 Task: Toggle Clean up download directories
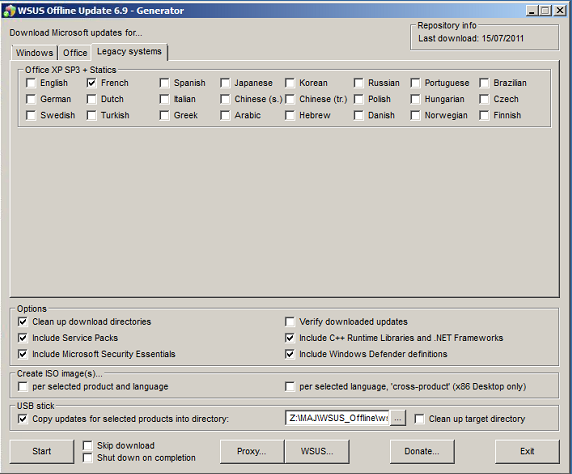coord(23,322)
